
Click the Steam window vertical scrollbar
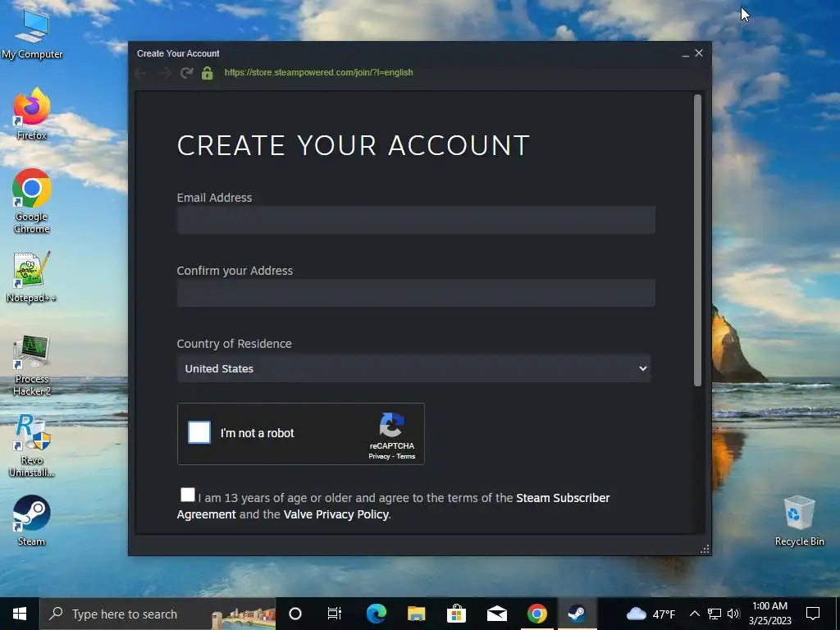697,240
